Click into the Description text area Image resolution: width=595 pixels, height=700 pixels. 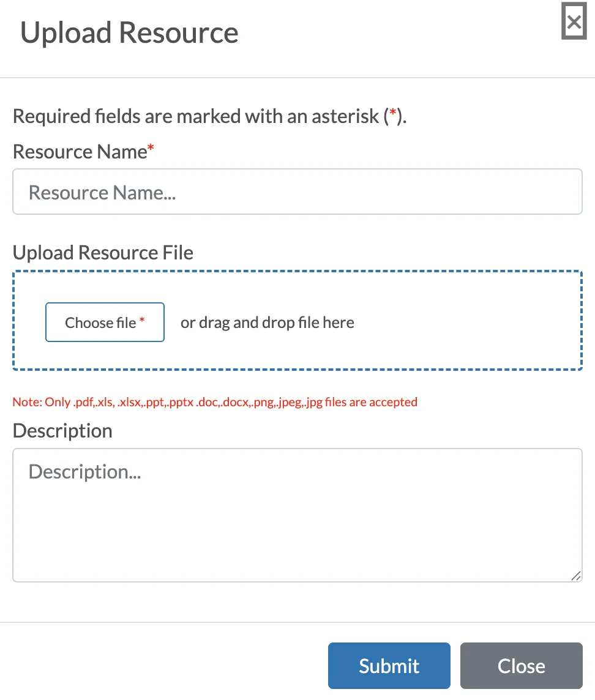pyautogui.click(x=297, y=515)
